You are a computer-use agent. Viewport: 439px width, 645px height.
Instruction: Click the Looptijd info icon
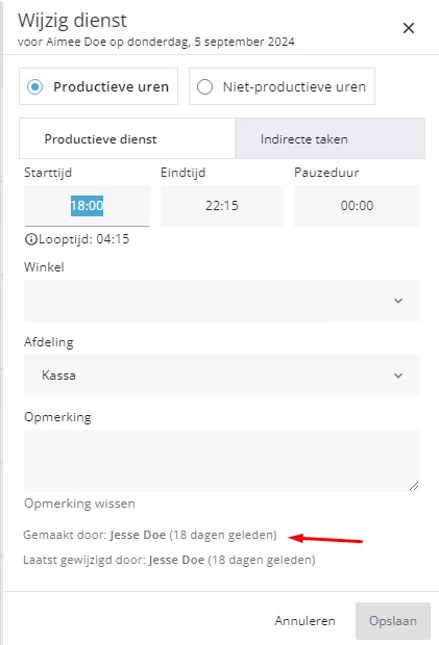(x=31, y=239)
